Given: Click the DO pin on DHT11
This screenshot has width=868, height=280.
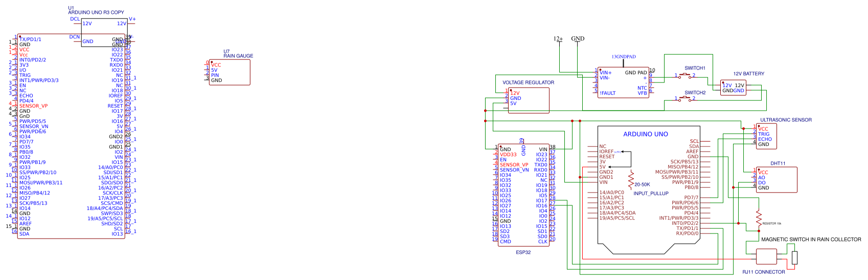Looking at the screenshot, I should 762,183.
